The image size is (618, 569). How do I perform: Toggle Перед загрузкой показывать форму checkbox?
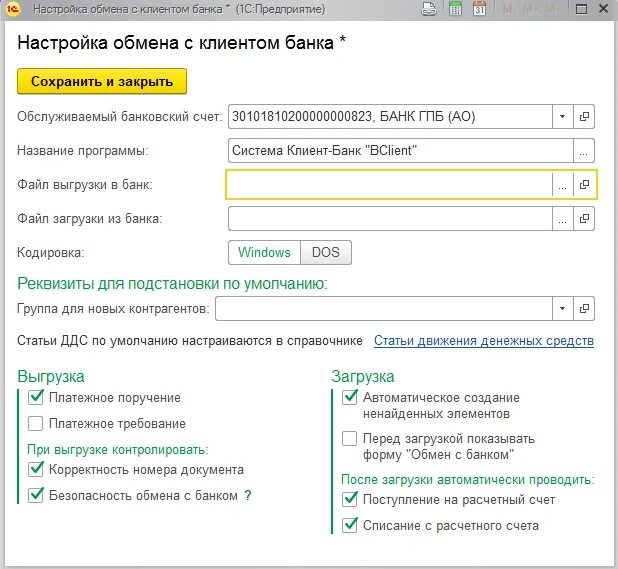tap(350, 439)
